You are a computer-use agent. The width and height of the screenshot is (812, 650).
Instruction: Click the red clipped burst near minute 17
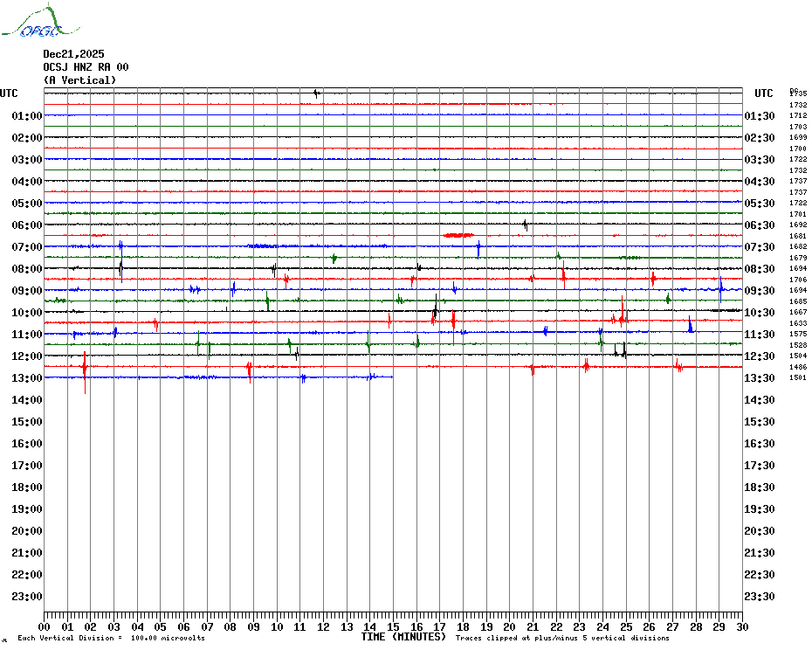point(458,235)
